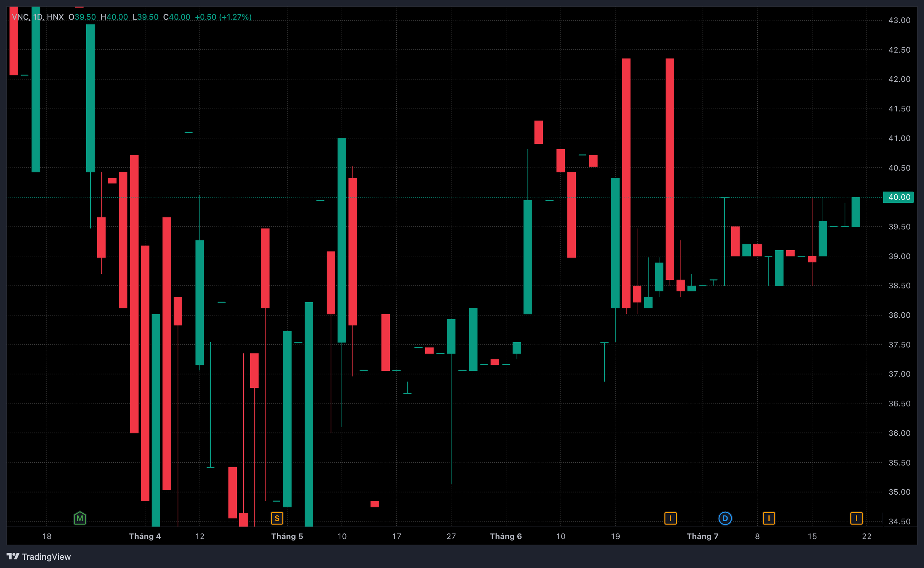Click the close value C40.00
The width and height of the screenshot is (924, 568).
click(177, 17)
